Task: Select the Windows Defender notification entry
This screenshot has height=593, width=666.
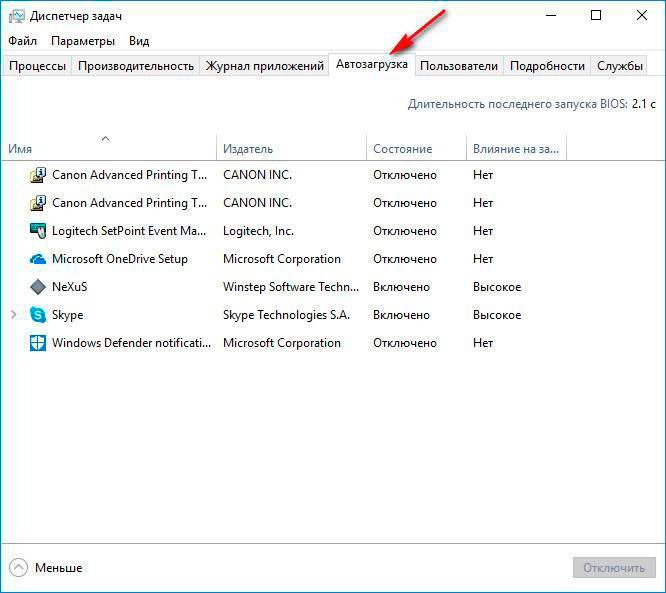Action: click(x=131, y=343)
